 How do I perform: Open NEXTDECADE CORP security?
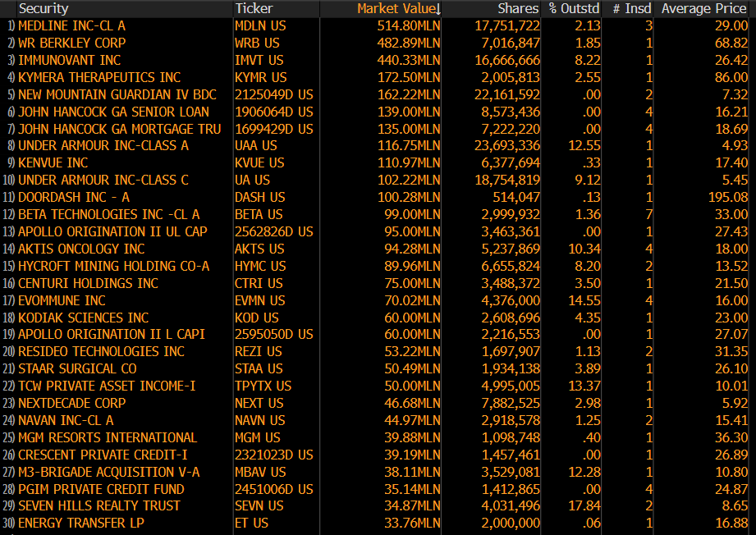[x=72, y=404]
